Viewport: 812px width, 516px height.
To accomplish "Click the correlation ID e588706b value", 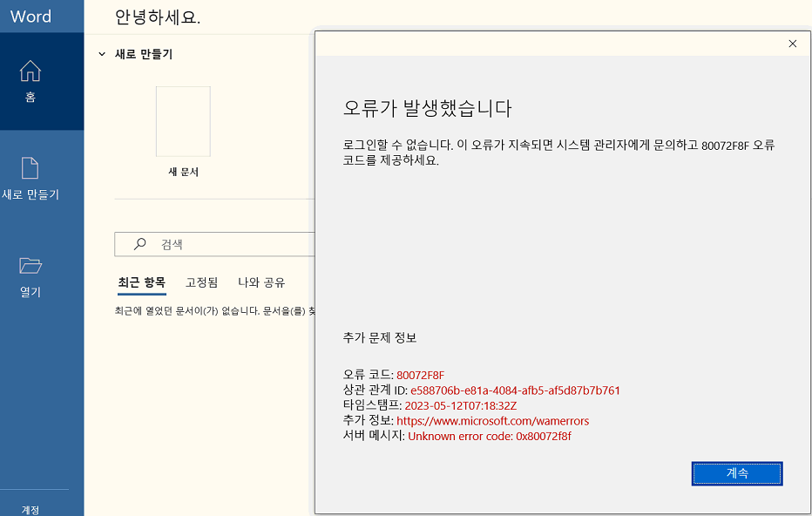I will pos(515,390).
